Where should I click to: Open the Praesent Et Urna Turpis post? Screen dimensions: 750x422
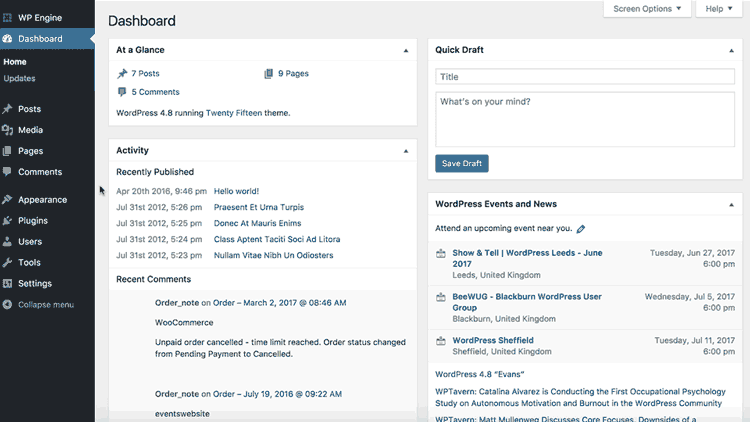coord(259,207)
